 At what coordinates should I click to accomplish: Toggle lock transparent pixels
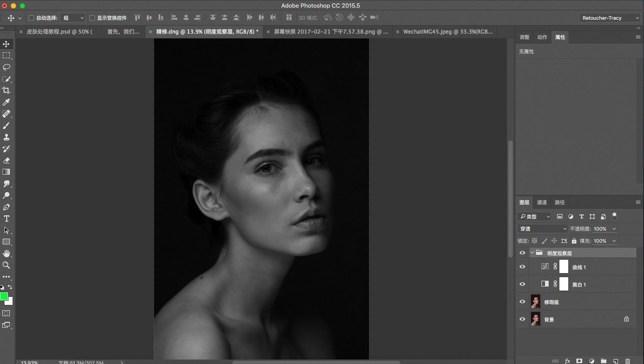coord(534,241)
